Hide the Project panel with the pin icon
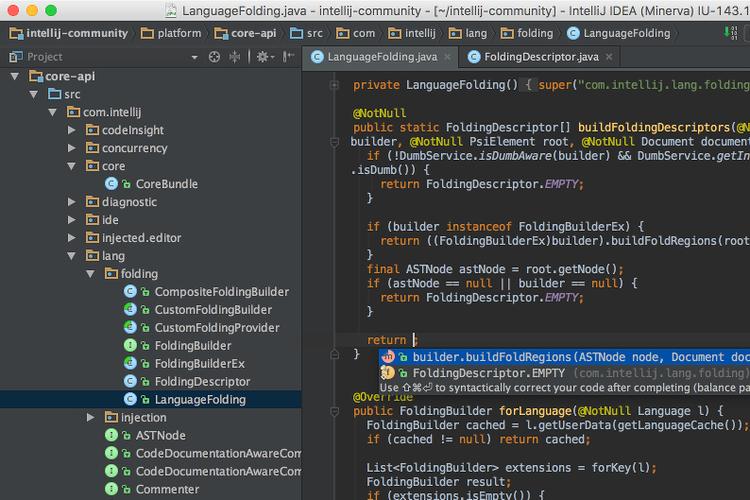This screenshot has width=750, height=500. point(288,57)
